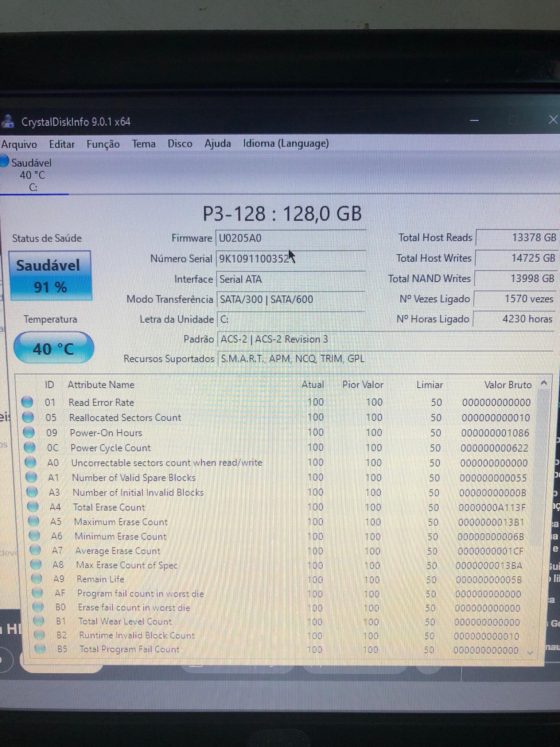The image size is (560, 747).
Task: Click status icon of Maximum Erase Count row
Action: (34, 521)
